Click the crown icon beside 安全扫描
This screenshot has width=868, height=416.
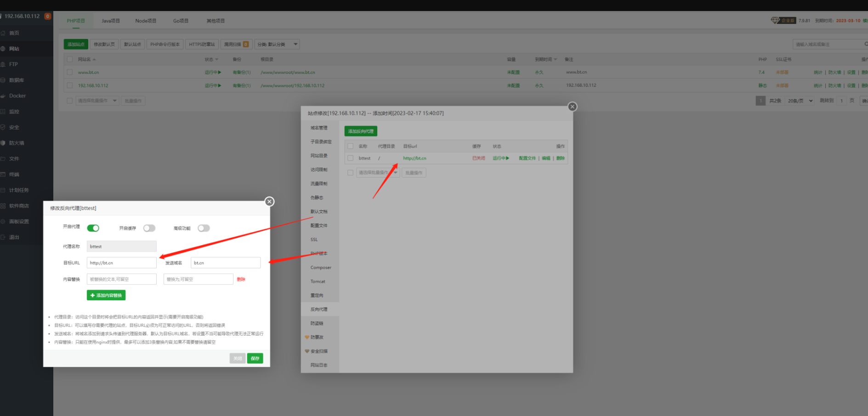pyautogui.click(x=307, y=351)
